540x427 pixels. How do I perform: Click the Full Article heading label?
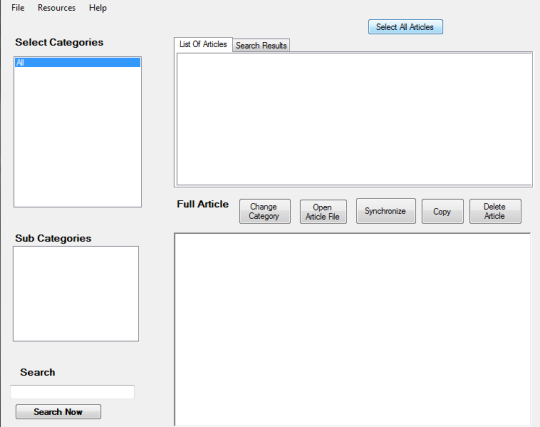click(203, 204)
